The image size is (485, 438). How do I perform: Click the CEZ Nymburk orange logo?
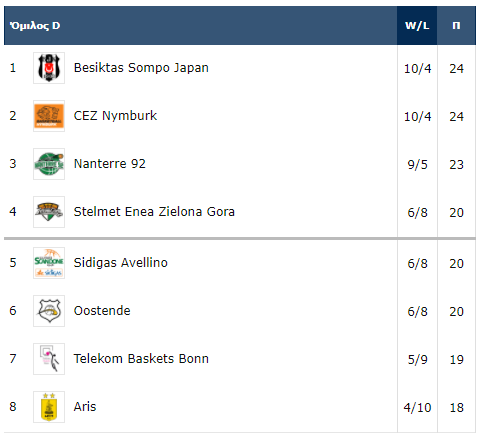pyautogui.click(x=49, y=116)
